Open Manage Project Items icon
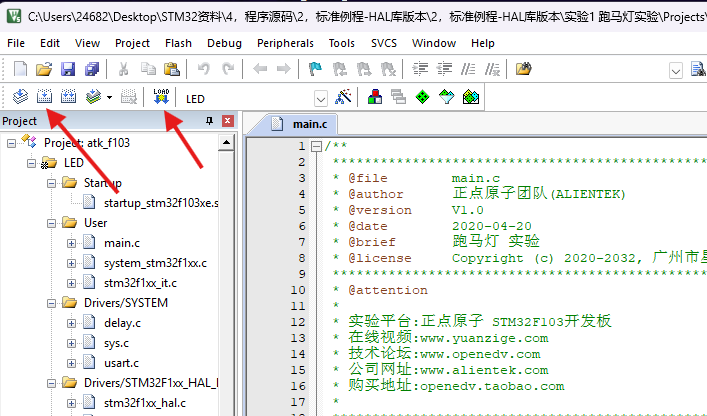This screenshot has height=416, width=707. pyautogui.click(x=375, y=96)
